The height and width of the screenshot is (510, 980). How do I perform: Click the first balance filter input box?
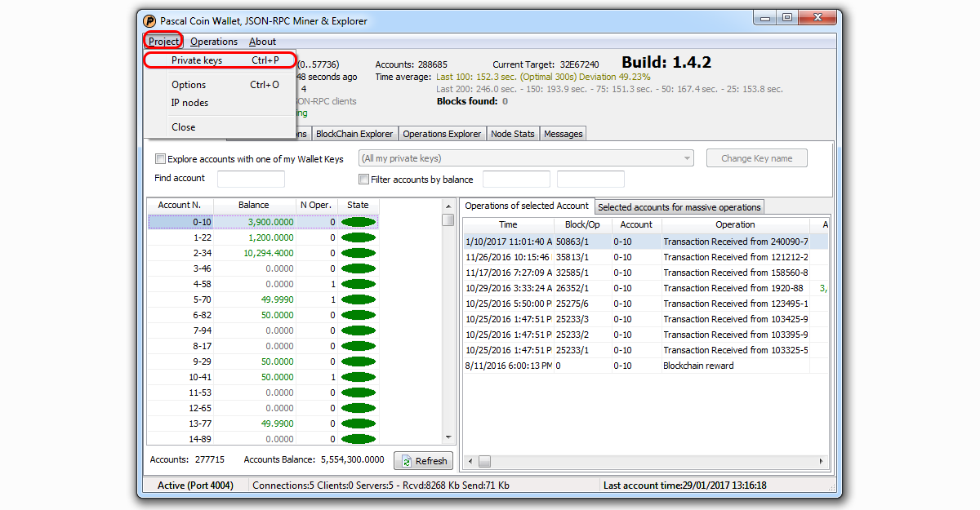coord(516,179)
